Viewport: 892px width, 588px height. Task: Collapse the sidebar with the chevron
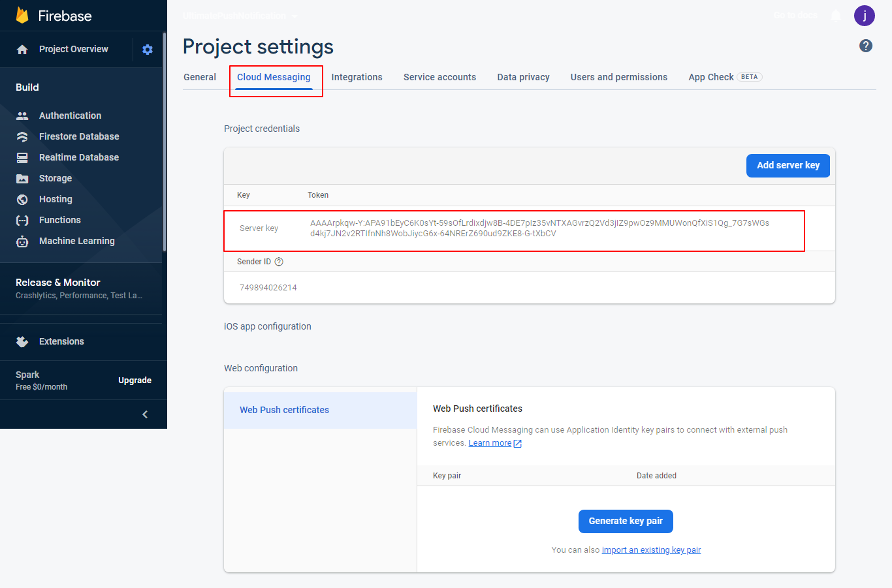(x=145, y=414)
